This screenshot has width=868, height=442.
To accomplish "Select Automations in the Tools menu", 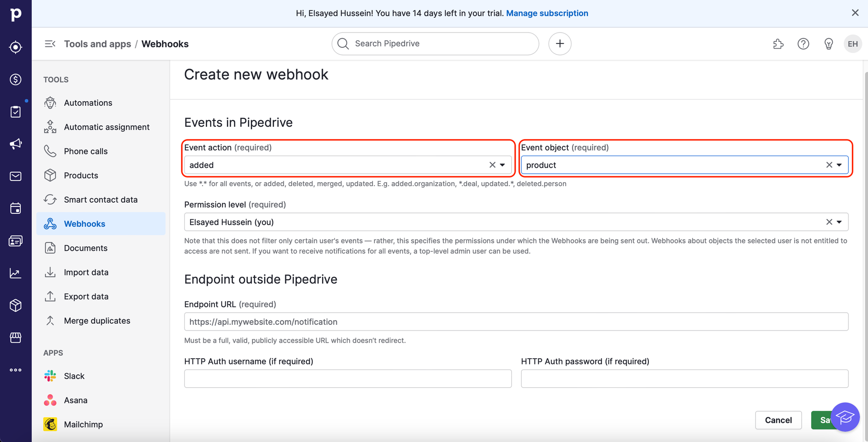I will pyautogui.click(x=88, y=103).
